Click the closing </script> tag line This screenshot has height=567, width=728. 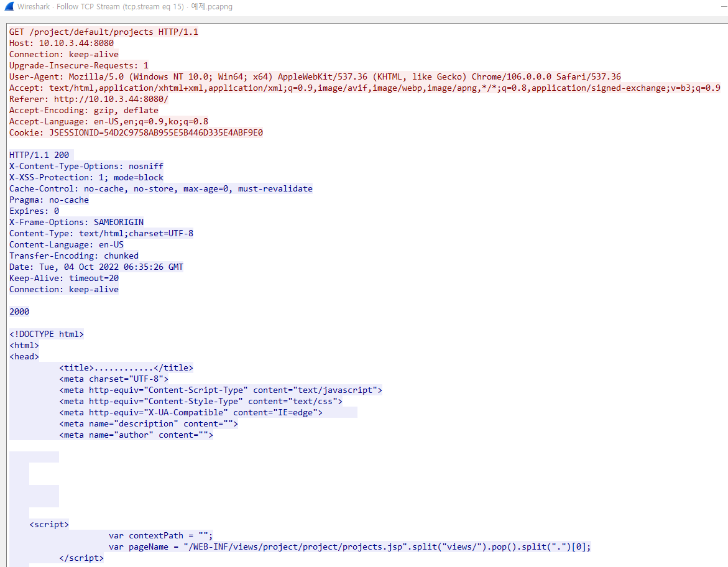81,557
